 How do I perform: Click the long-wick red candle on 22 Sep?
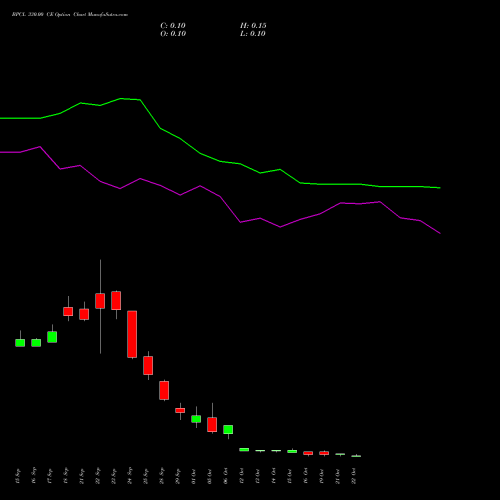100,301
